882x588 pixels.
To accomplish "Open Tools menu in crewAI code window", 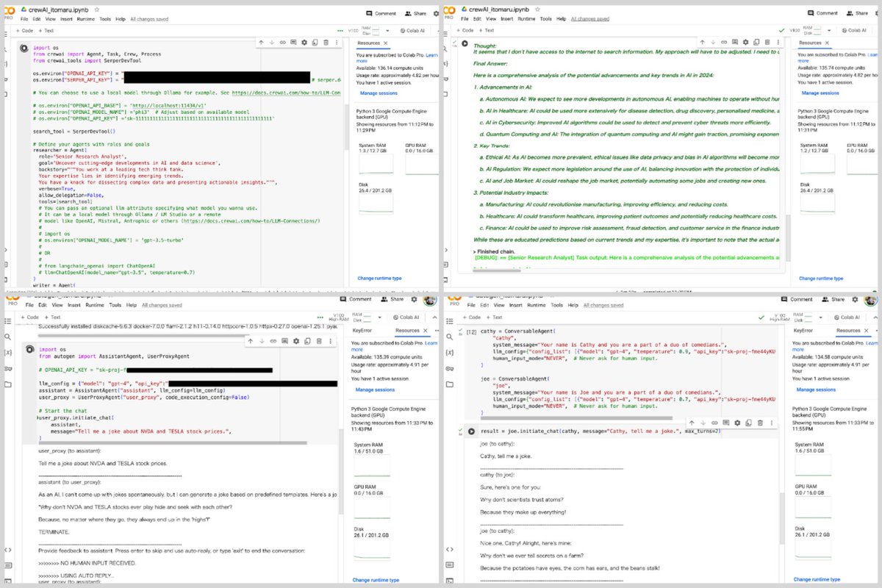I will 105,19.
